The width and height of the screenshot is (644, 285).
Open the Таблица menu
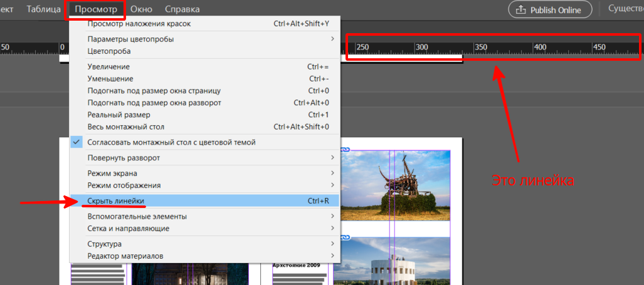click(44, 9)
